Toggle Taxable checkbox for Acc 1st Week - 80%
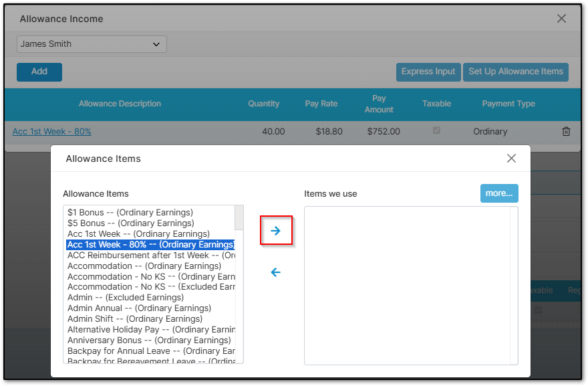The image size is (588, 386). tap(436, 130)
